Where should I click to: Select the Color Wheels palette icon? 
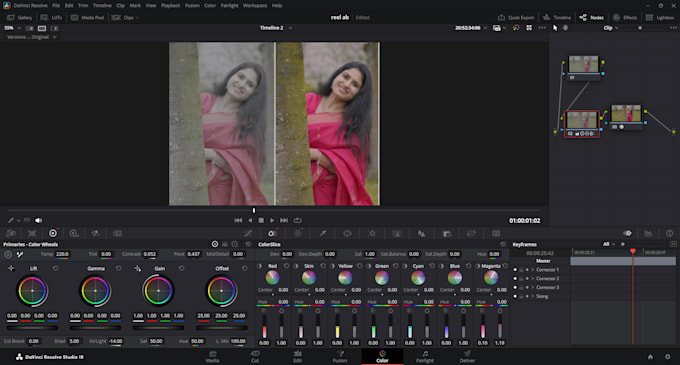point(53,233)
